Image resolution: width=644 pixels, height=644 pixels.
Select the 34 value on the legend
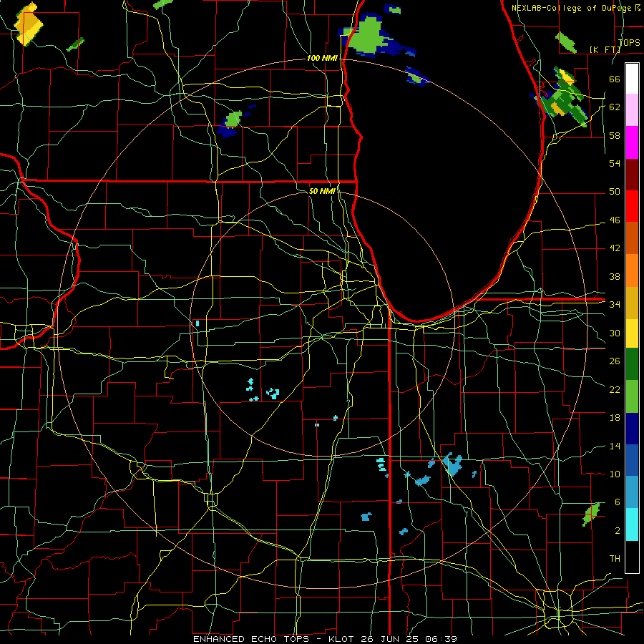pos(615,305)
